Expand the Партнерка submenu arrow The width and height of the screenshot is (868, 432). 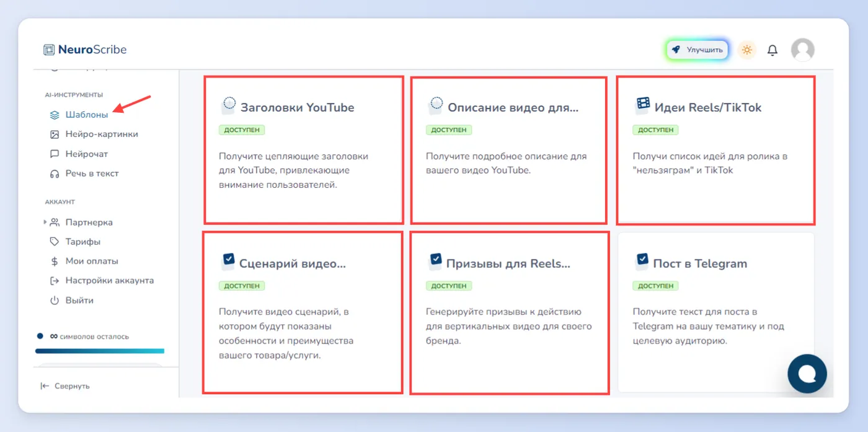tap(45, 222)
